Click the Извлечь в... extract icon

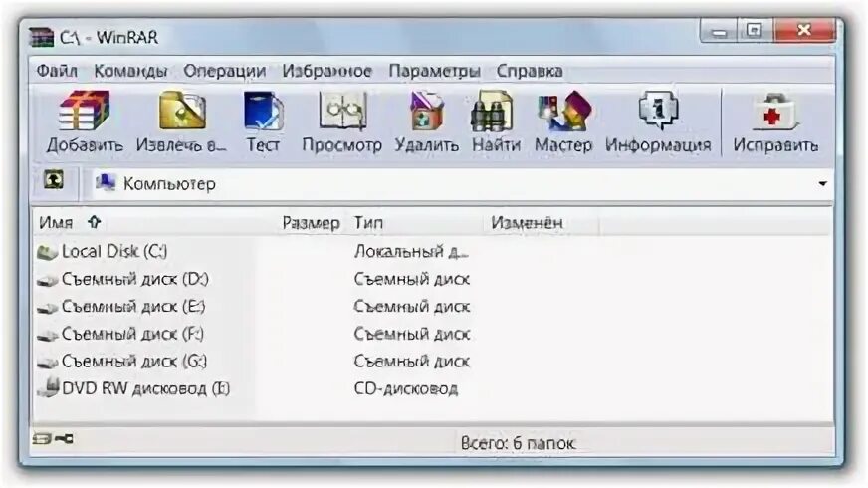[x=181, y=122]
